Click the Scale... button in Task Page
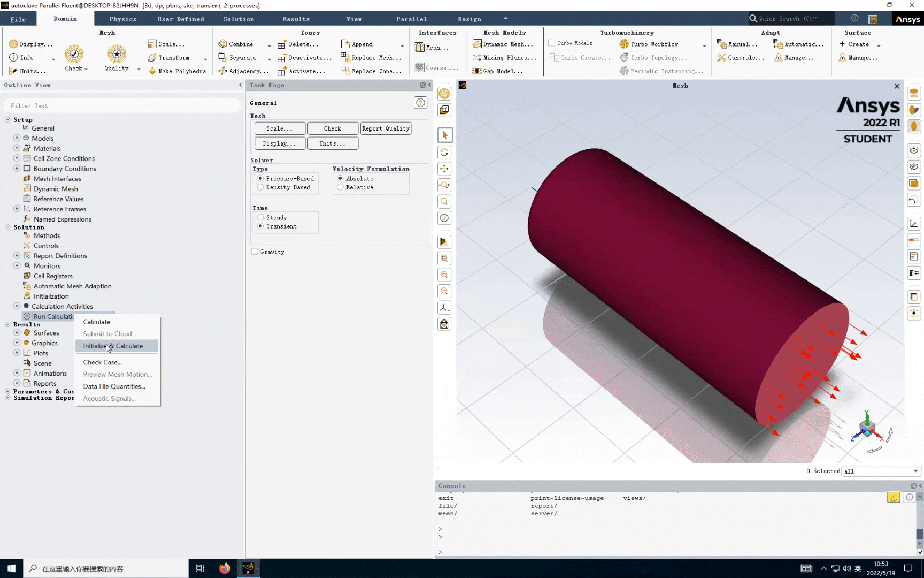Screen dimensions: 924x578 click(x=279, y=128)
